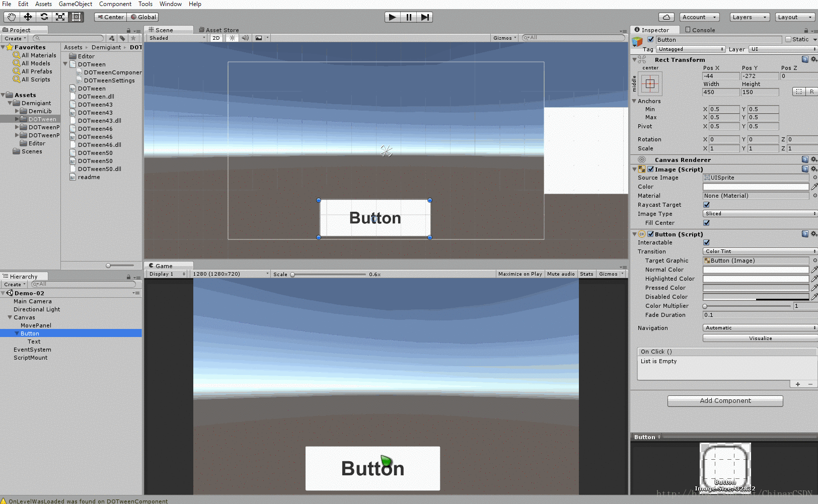Viewport: 818px width, 504px height.
Task: Click the anchor presets box
Action: pos(650,83)
